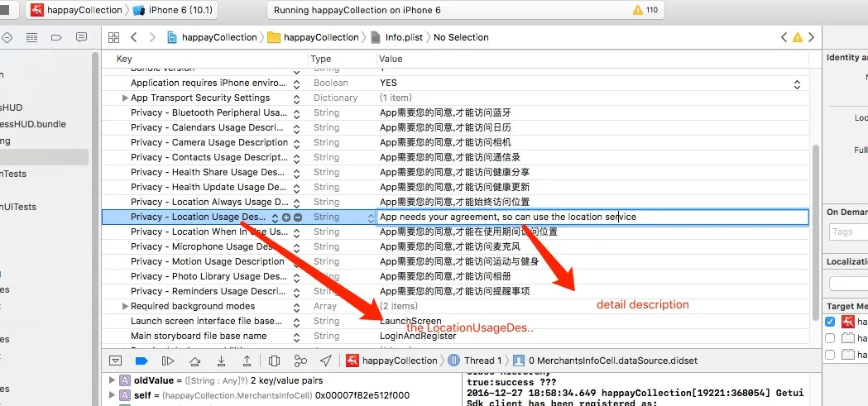868x406 pixels.
Task: Check the second Target Membership checkbox
Action: click(x=830, y=338)
